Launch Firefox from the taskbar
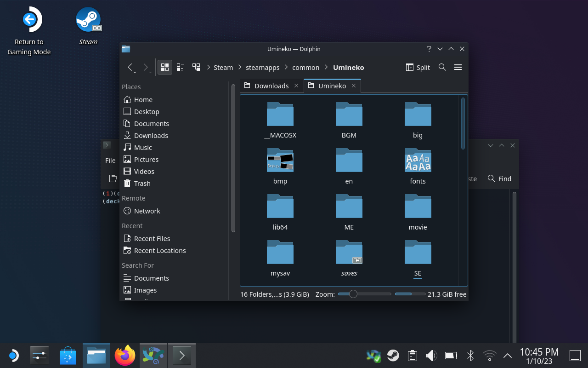Viewport: 588px width, 368px height. pos(125,356)
